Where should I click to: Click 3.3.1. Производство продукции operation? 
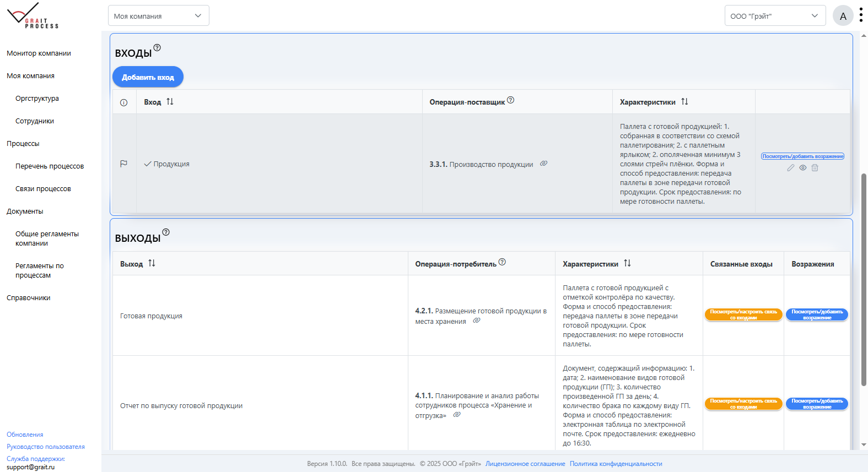tap(481, 164)
